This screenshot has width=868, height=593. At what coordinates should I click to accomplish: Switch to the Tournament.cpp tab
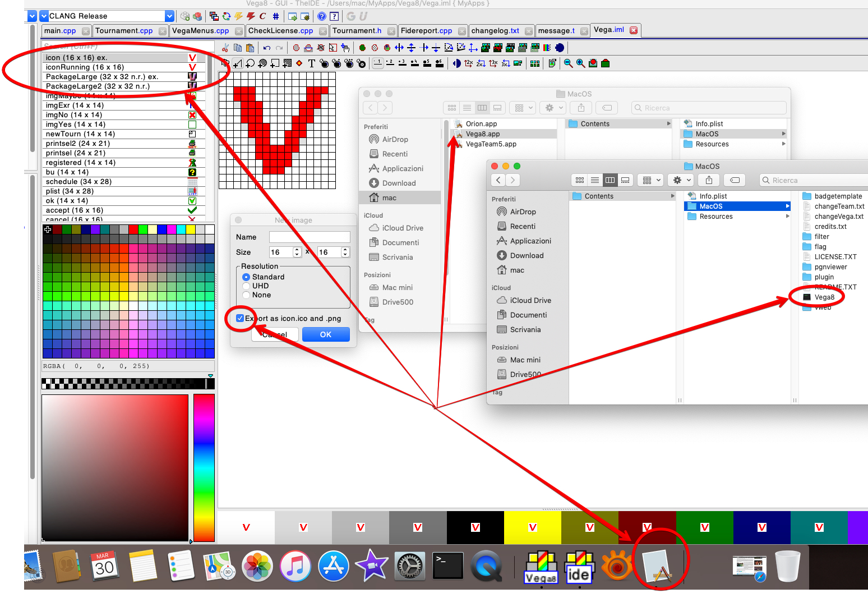124,31
